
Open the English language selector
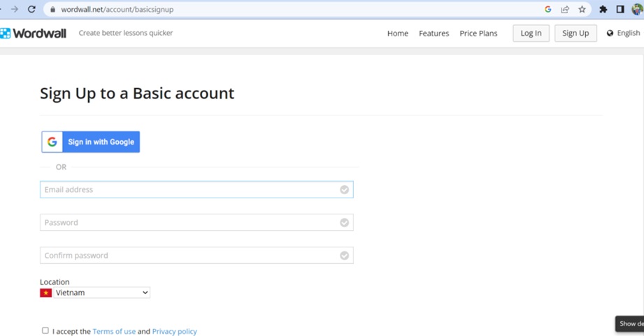(x=624, y=34)
